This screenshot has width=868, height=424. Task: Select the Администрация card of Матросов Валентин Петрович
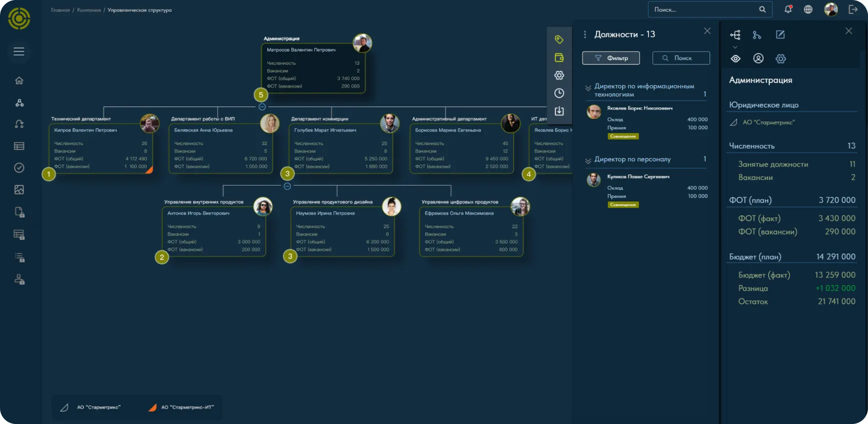(x=313, y=68)
